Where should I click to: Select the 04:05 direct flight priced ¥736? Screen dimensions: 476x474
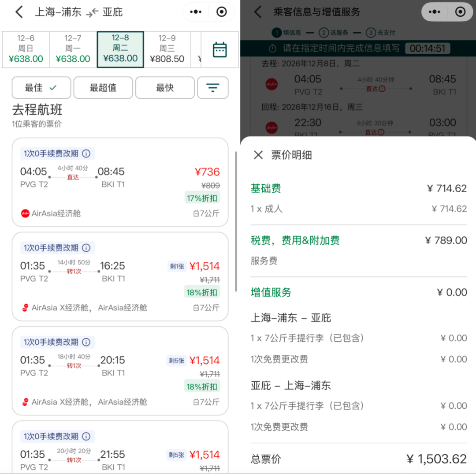(x=120, y=182)
